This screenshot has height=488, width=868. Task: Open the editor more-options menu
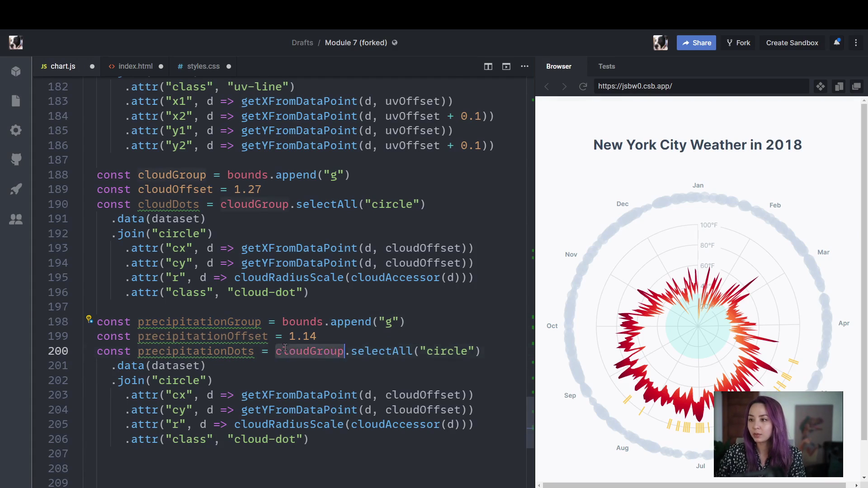click(x=524, y=66)
